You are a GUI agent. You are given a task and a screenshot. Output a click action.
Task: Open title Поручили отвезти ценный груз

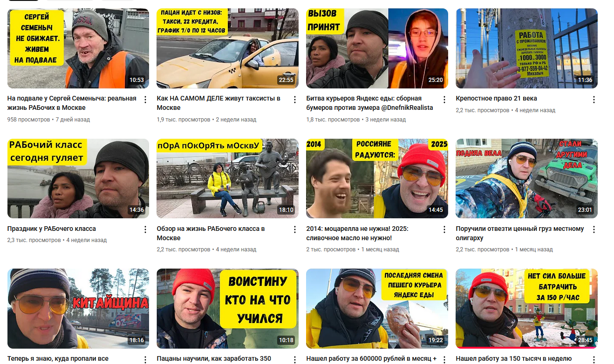tap(519, 233)
